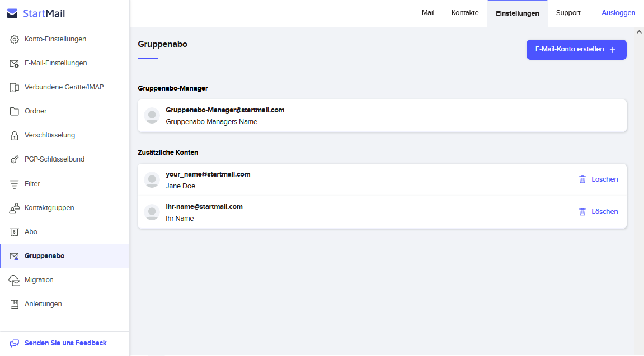644x356 pixels.
Task: Click the Gruppenabo page heading
Action: click(163, 44)
